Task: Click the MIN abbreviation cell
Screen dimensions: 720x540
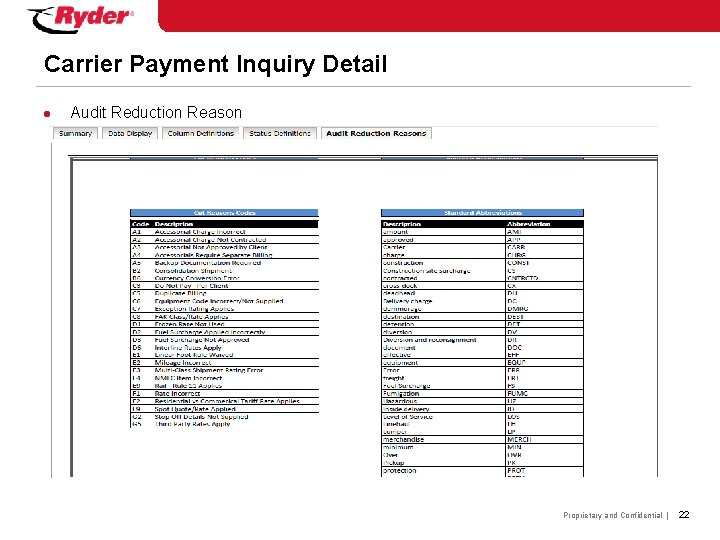Action: tap(545, 447)
